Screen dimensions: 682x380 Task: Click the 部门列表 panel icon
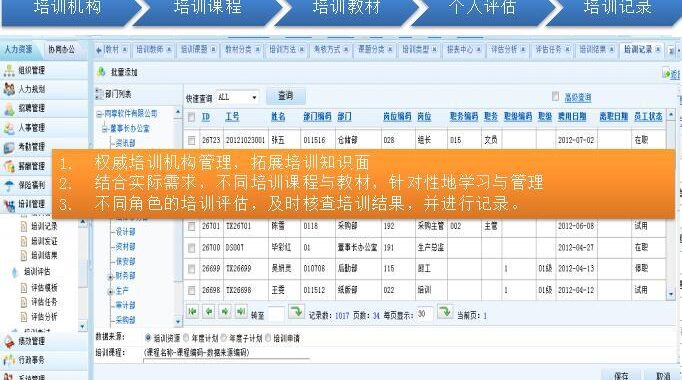pos(100,93)
